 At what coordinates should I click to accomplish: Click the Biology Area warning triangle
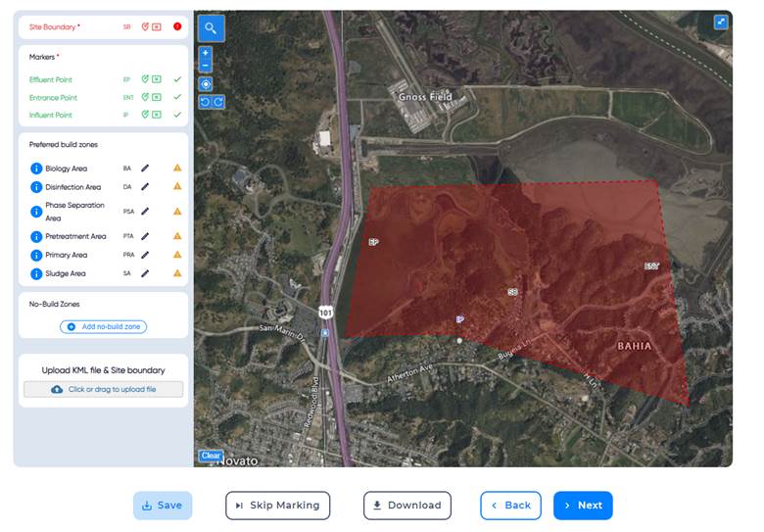pos(177,168)
